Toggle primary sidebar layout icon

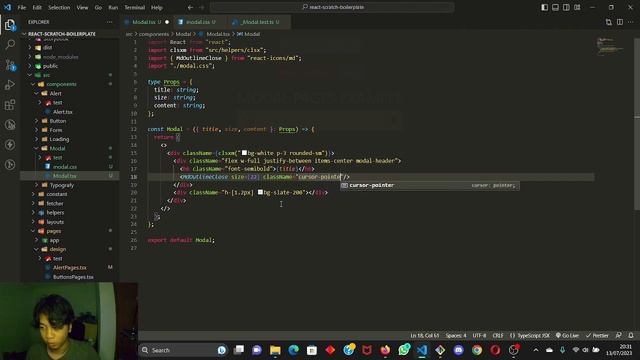[544, 7]
